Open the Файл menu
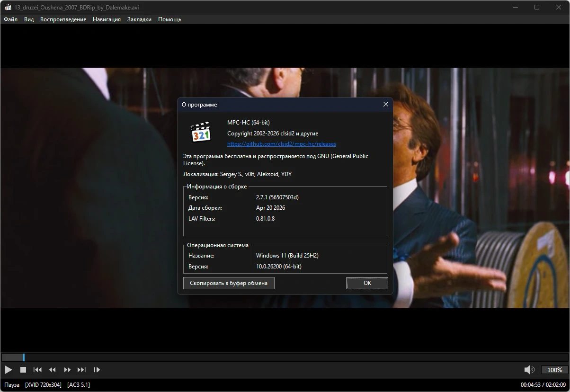 (10, 19)
